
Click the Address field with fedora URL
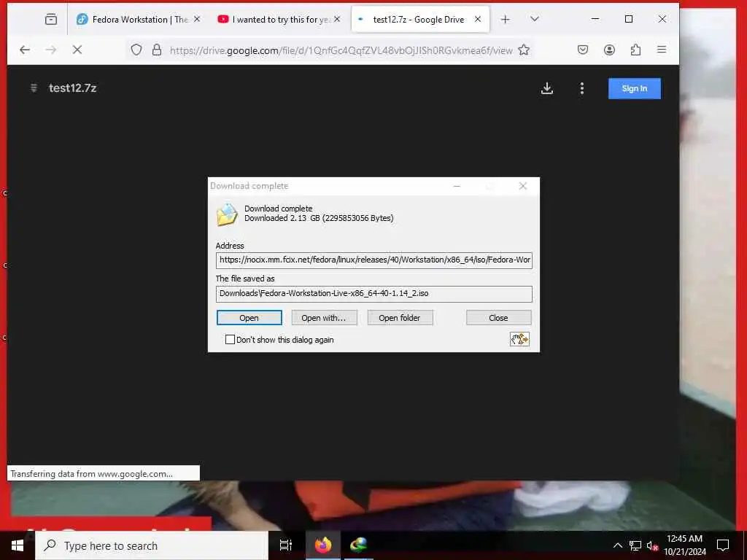point(374,260)
